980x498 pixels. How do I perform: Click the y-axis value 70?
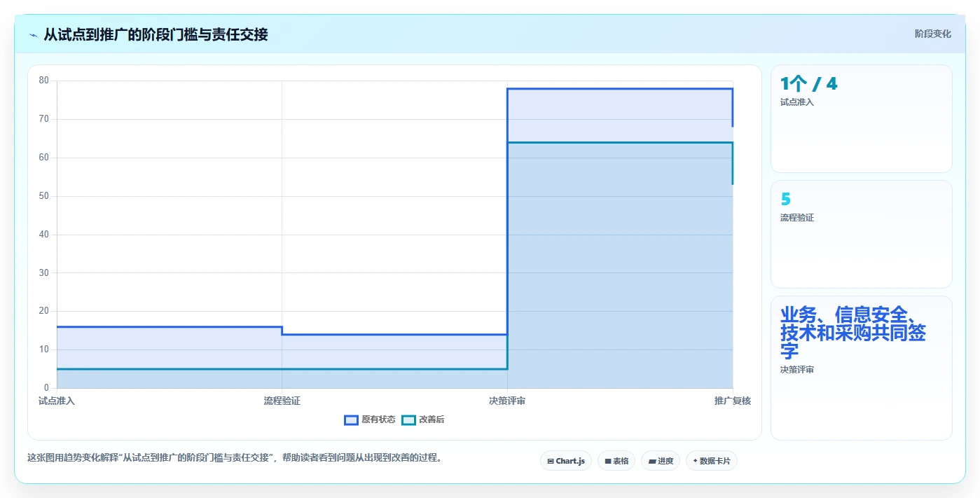tap(44, 119)
